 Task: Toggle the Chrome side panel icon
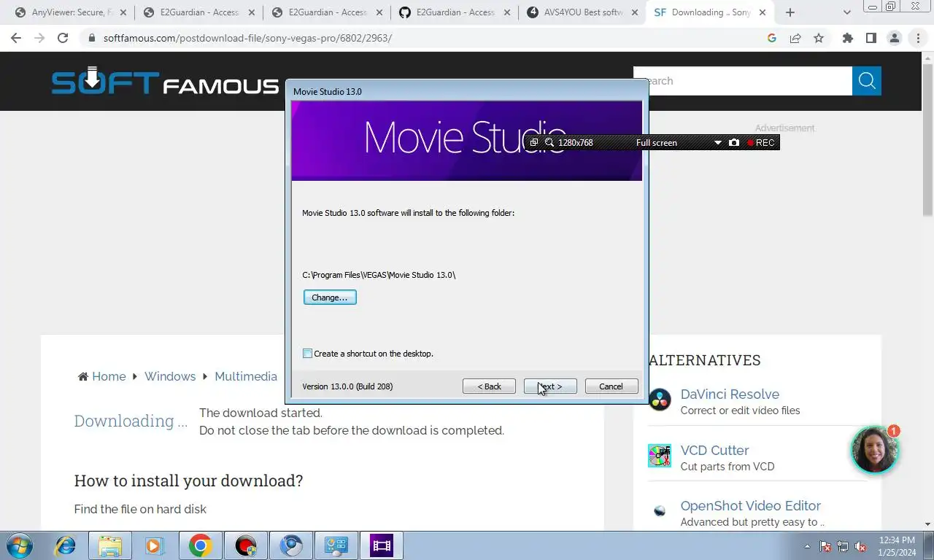(x=871, y=38)
